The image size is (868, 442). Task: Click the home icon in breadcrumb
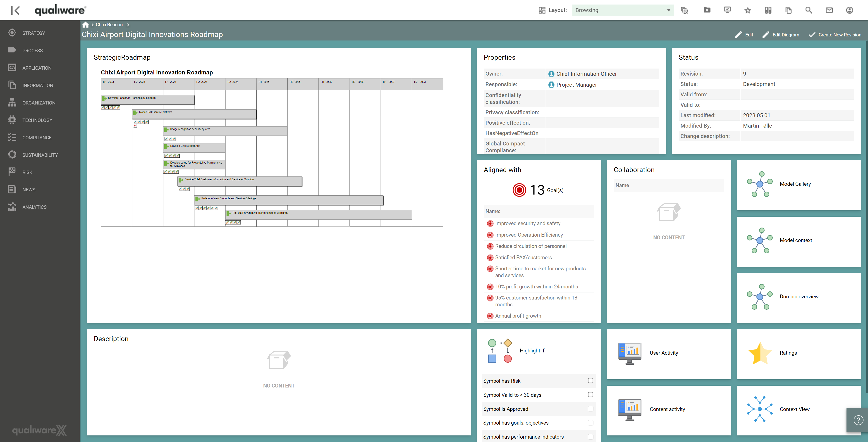click(x=86, y=25)
